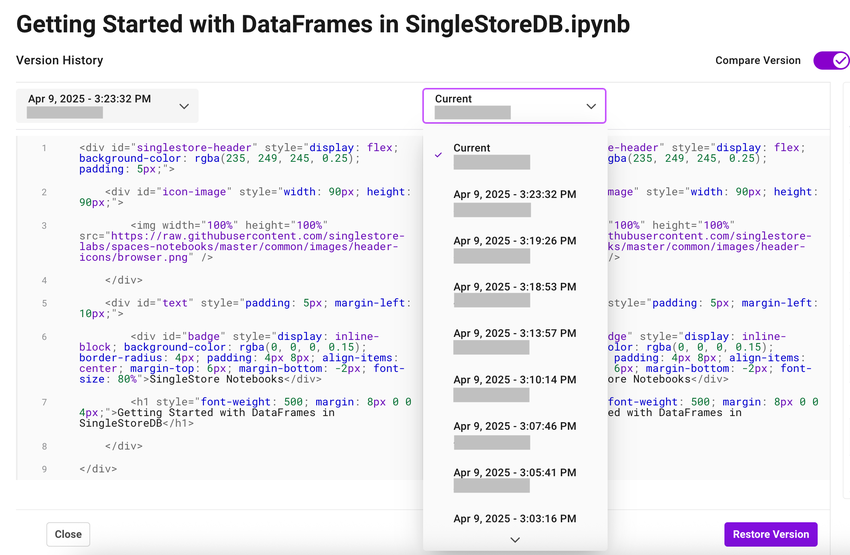Screen dimensions: 850x555
Task: Click the chevron icon of left version dropdown
Action: [184, 106]
